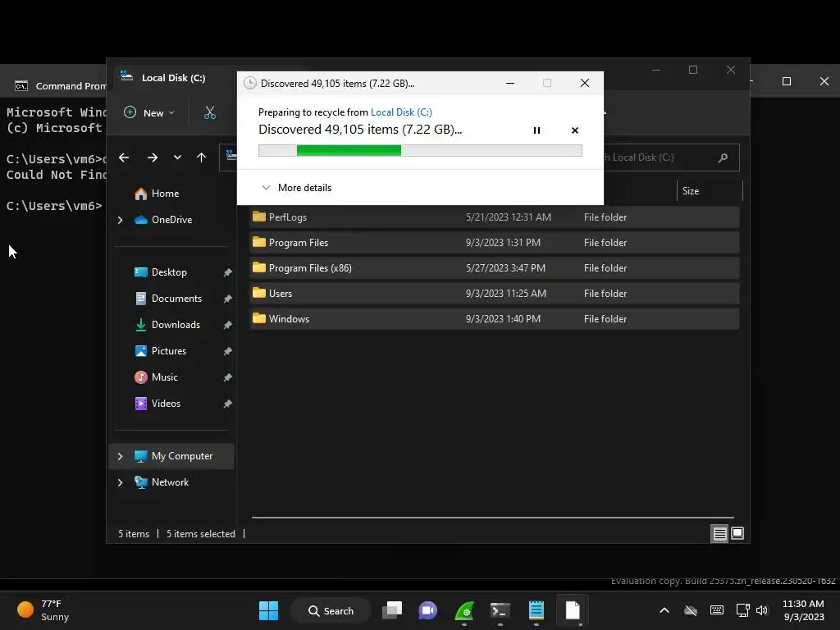Click the pin icon next to Pictures
This screenshot has height=630, width=840.
click(x=228, y=351)
